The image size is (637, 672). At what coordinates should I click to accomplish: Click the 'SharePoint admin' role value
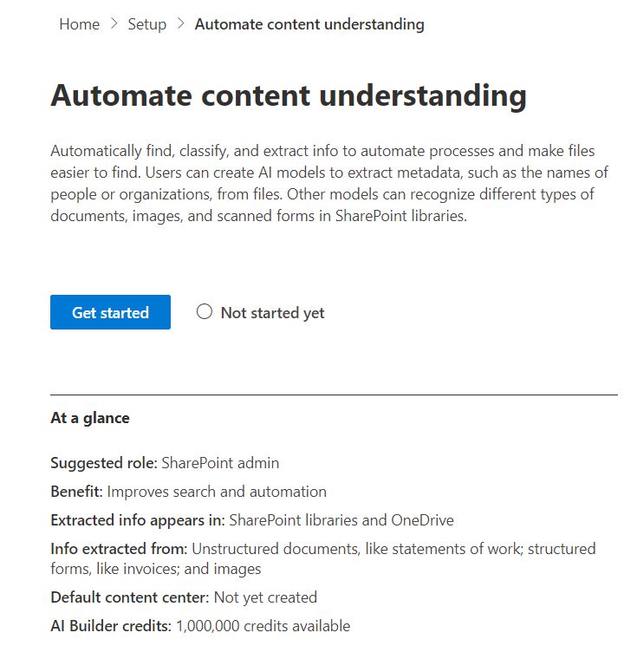(220, 463)
